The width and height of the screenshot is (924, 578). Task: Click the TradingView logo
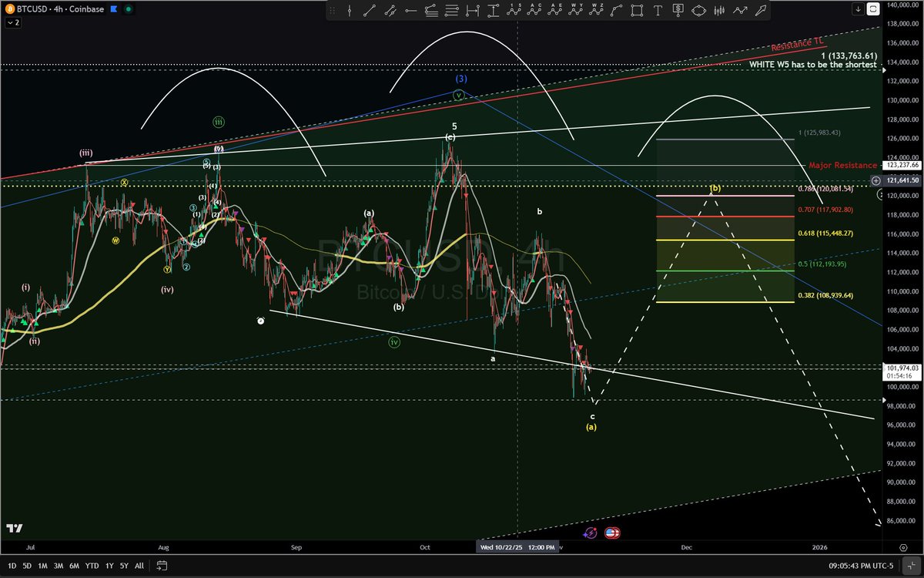pyautogui.click(x=14, y=529)
